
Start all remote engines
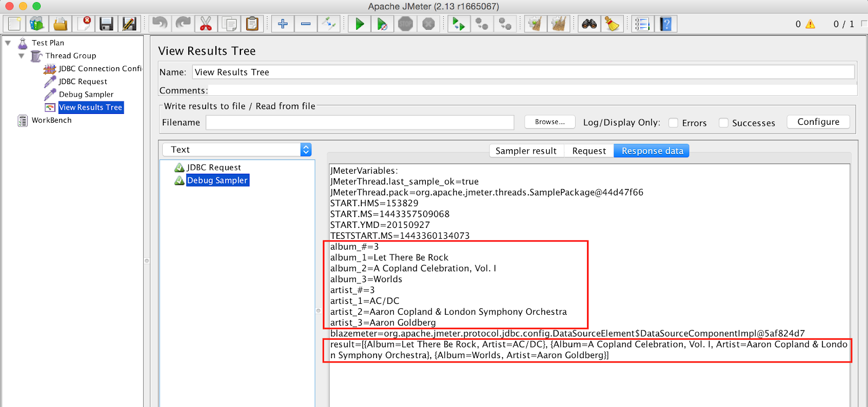(x=458, y=24)
